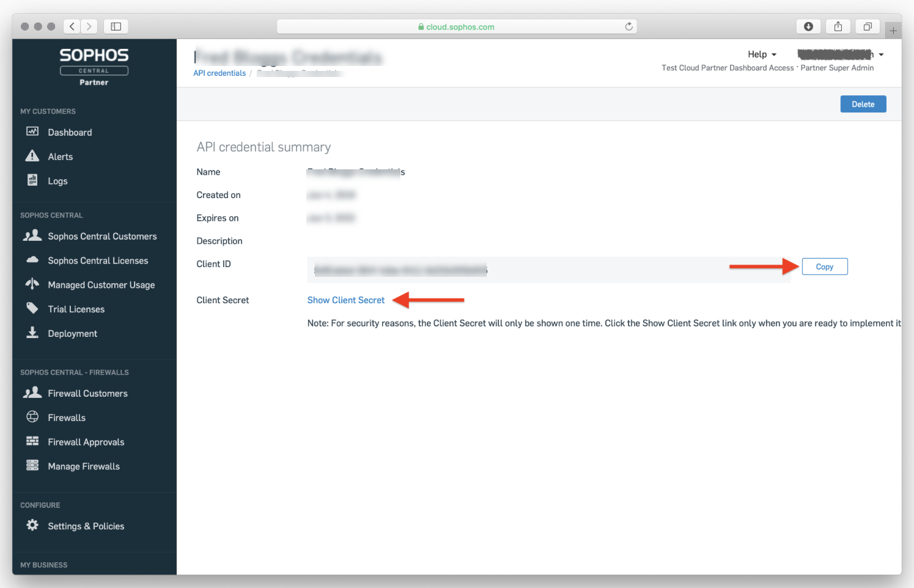Screen dimensions: 914x588
Task: Click the Expires on label
Action: click(x=217, y=218)
